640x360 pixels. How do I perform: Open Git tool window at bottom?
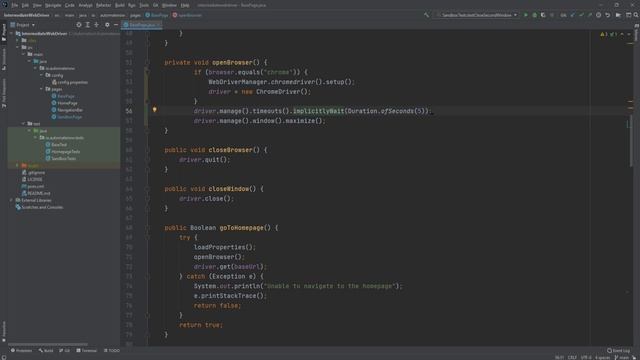64,351
